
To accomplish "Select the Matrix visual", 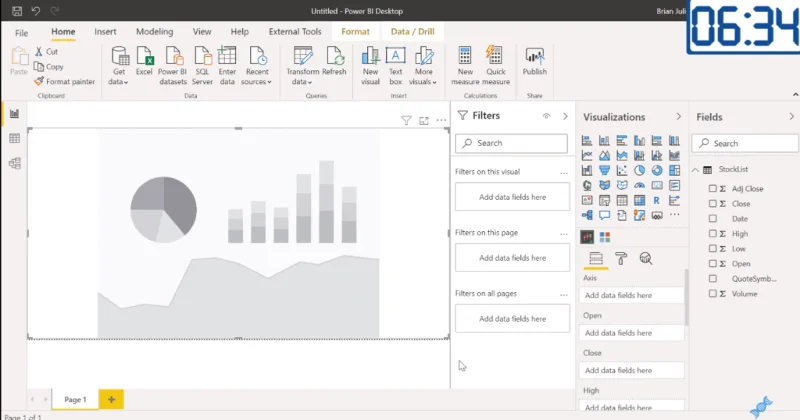I will (639, 201).
